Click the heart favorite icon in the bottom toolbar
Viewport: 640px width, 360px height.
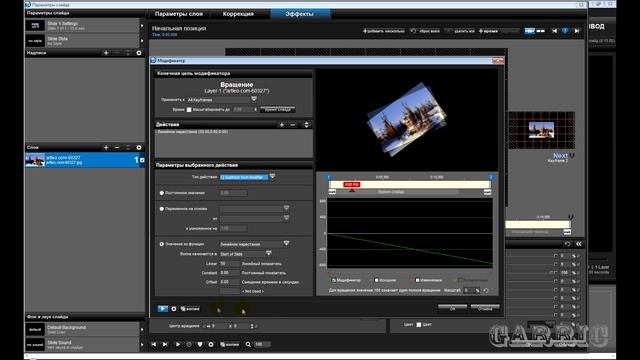[200, 344]
